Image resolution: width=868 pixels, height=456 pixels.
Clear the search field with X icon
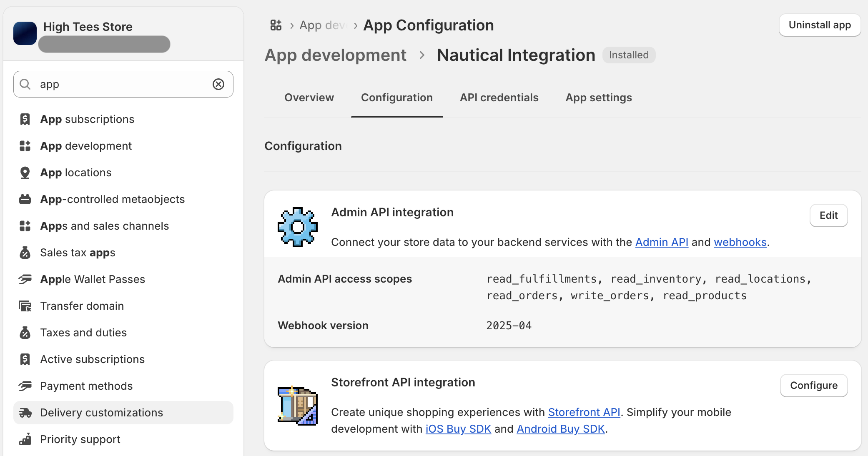tap(218, 84)
